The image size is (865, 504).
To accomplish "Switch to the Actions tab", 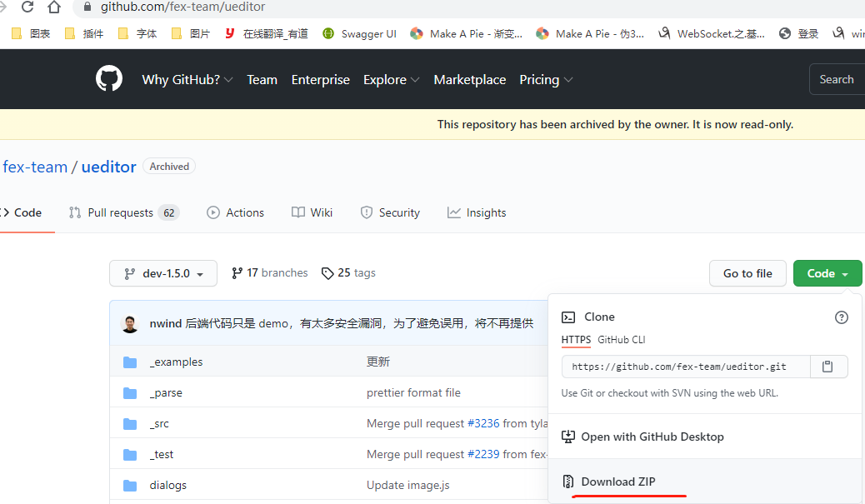I will [236, 213].
